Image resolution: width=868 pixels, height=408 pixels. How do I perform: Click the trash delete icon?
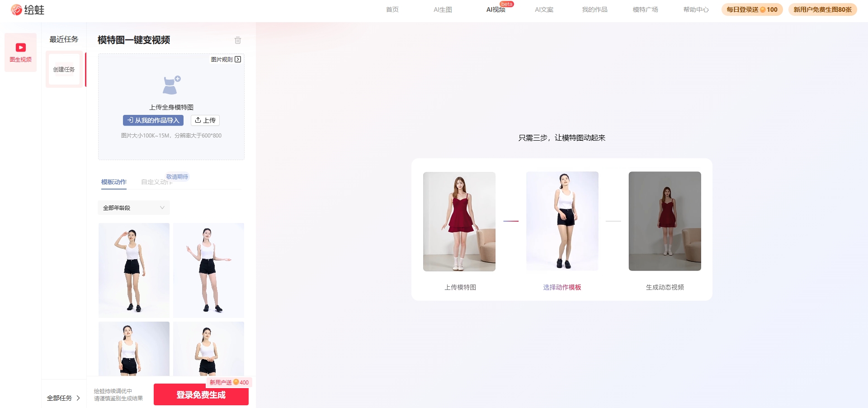point(238,40)
